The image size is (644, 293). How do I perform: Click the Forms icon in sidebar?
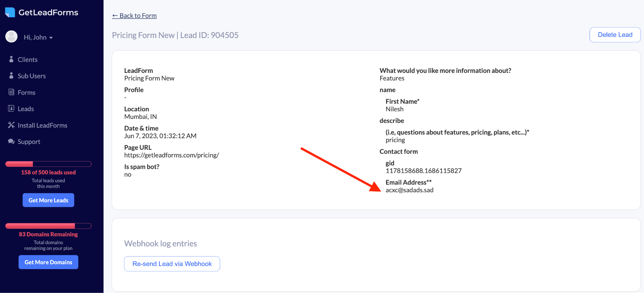point(11,92)
